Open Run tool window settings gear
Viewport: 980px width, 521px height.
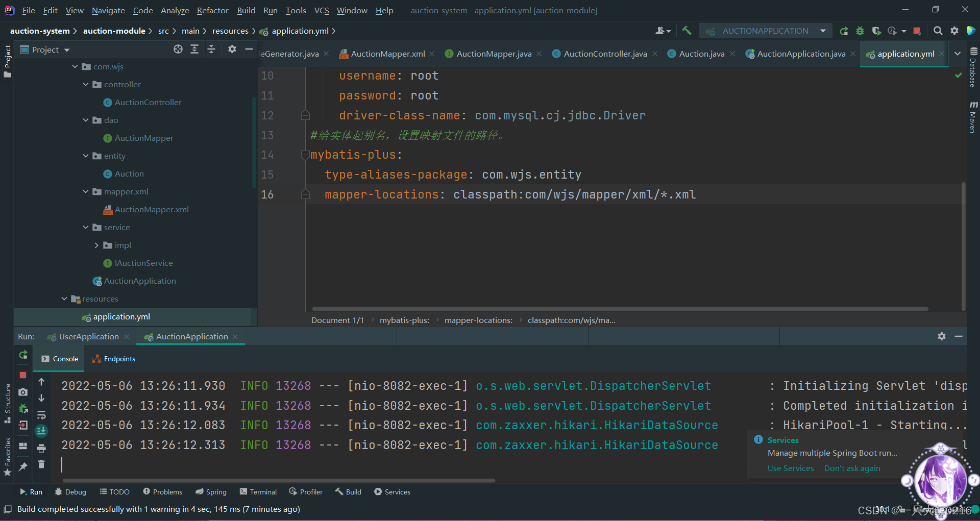tap(942, 336)
